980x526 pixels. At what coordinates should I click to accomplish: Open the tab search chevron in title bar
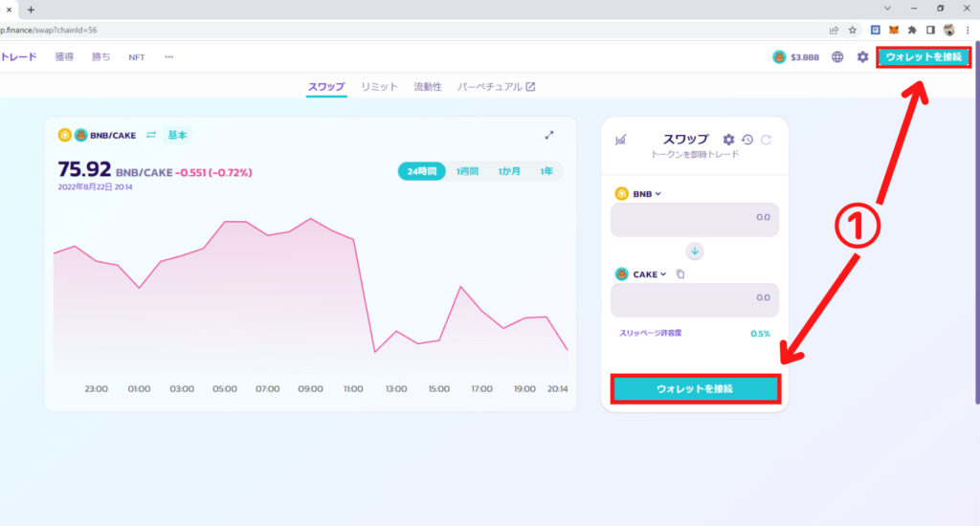[887, 9]
